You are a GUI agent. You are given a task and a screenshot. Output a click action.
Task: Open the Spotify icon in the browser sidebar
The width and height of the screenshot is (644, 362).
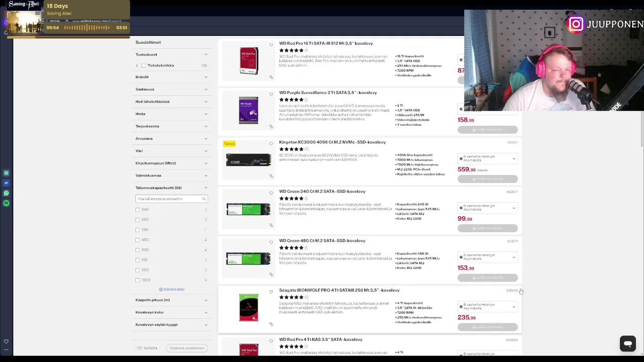6,203
